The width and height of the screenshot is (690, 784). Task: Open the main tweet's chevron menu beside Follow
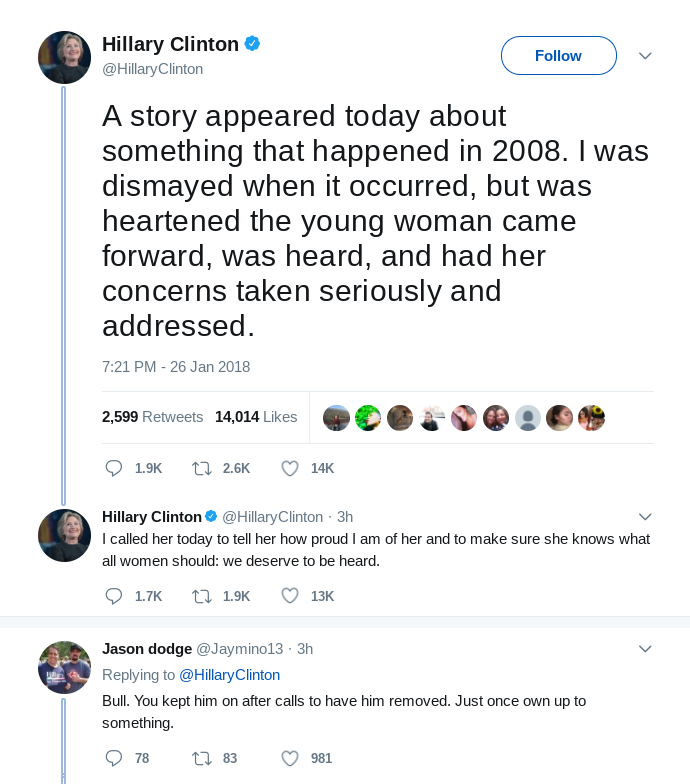pos(645,56)
